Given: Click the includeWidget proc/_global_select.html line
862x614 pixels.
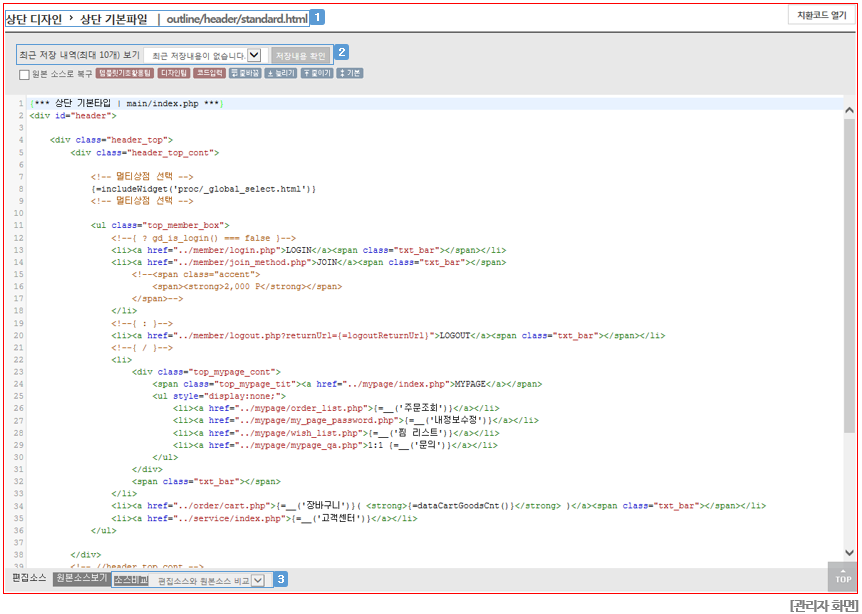Looking at the screenshot, I should [x=203, y=189].
